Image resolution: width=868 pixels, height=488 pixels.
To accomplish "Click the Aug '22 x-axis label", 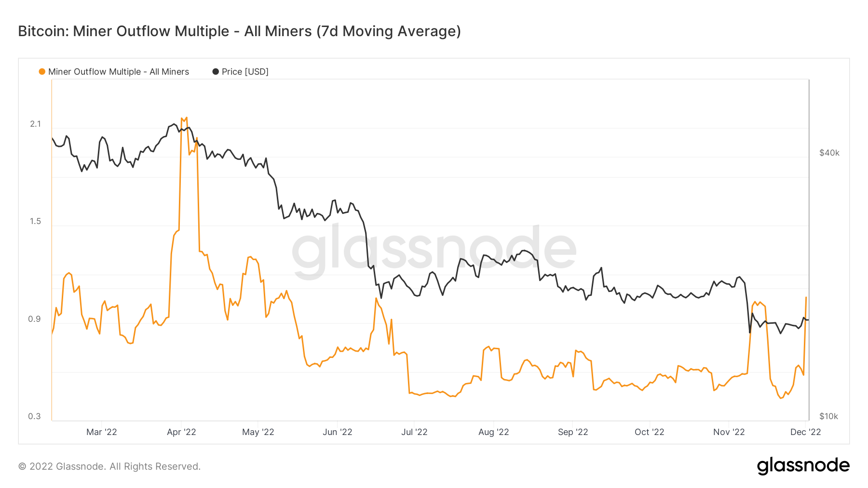I will tap(494, 432).
